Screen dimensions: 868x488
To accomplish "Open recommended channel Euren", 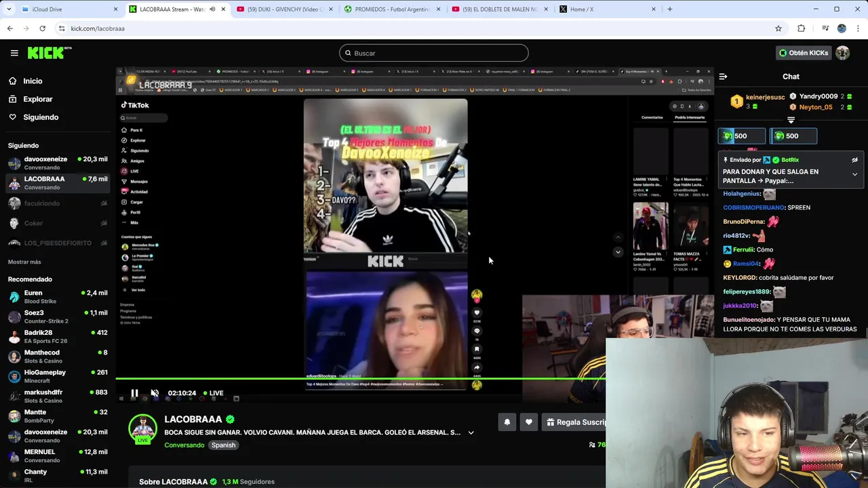I will [x=58, y=297].
